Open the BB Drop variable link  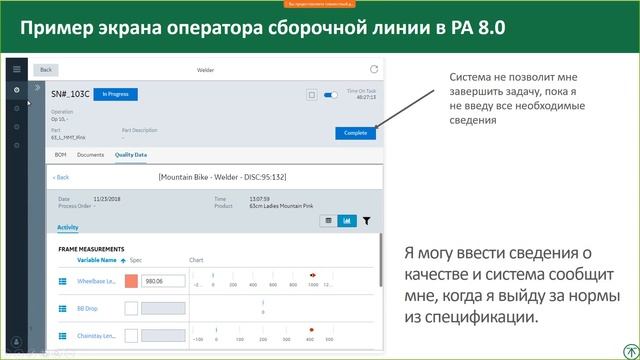[x=87, y=309]
